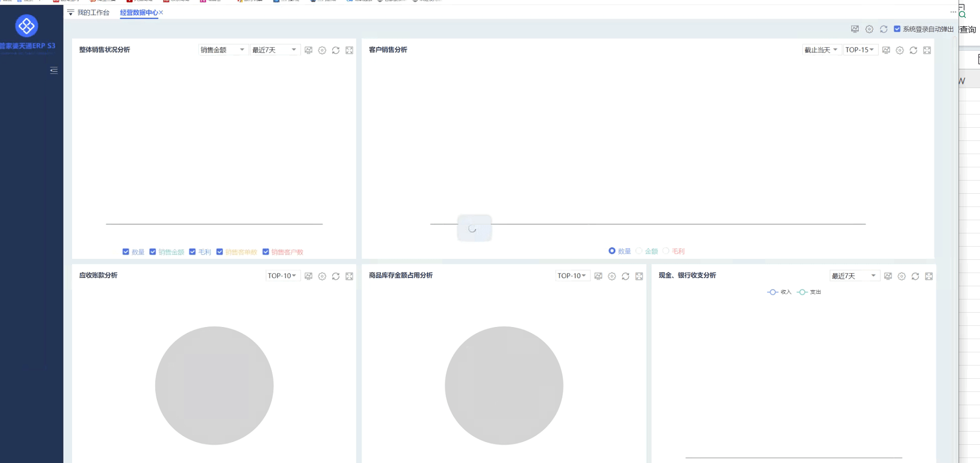This screenshot has width=980, height=463.
Task: Refresh the 现金、银行收支分析 panel
Action: tap(915, 276)
